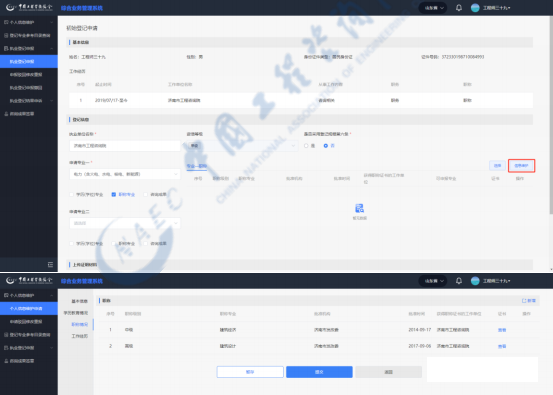
Task: Click the user avatar in the lower header
Action: tap(475, 281)
